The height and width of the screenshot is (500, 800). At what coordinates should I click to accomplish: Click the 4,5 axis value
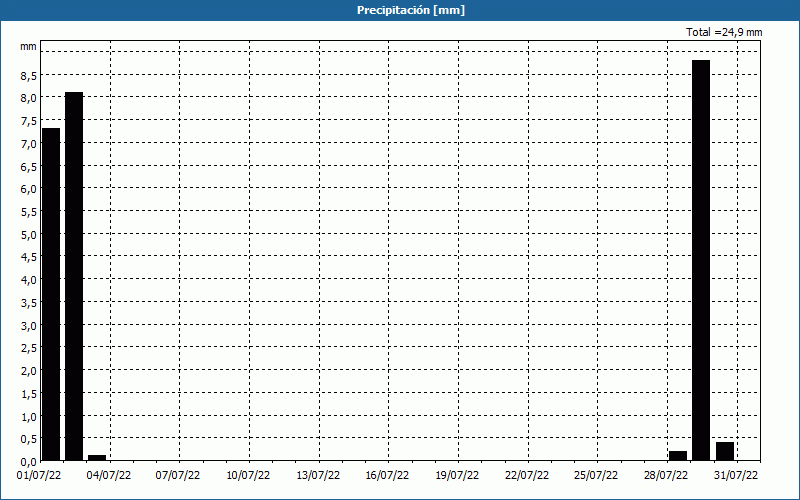[29, 257]
